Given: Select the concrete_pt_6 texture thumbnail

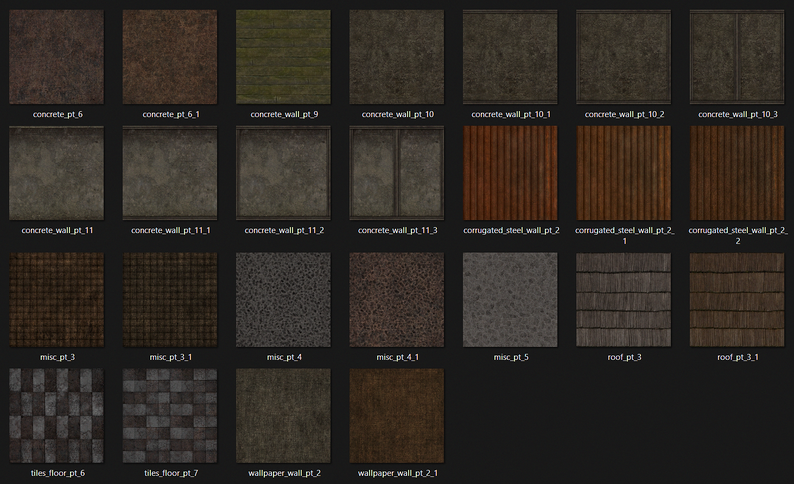Looking at the screenshot, I should [56, 57].
